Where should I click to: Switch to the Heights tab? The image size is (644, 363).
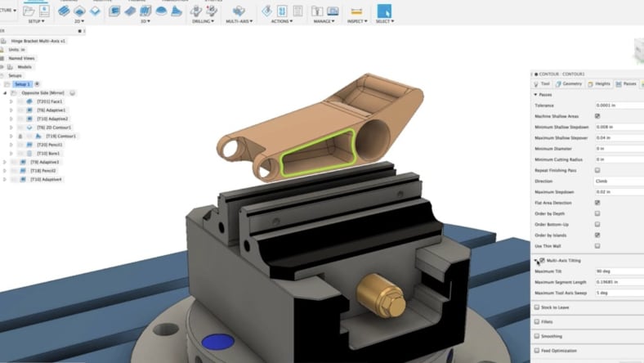pos(599,84)
